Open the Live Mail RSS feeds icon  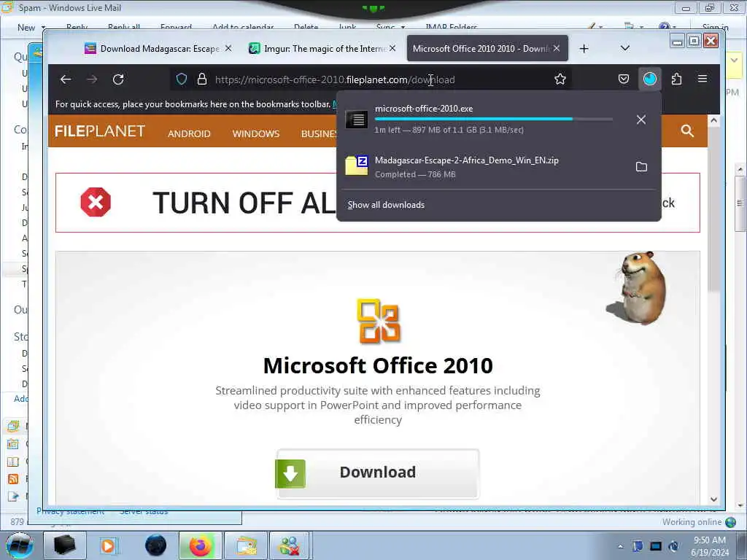(x=13, y=479)
